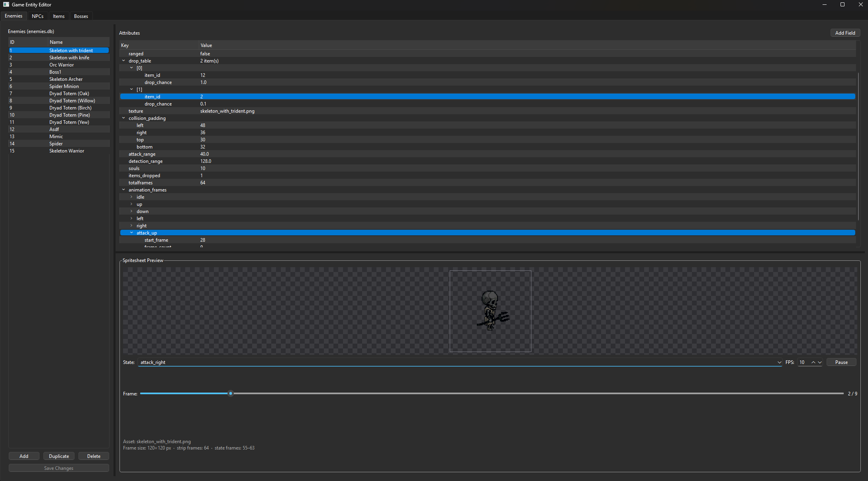The height and width of the screenshot is (481, 868).
Task: Select the Mimic enemy row
Action: click(x=59, y=137)
